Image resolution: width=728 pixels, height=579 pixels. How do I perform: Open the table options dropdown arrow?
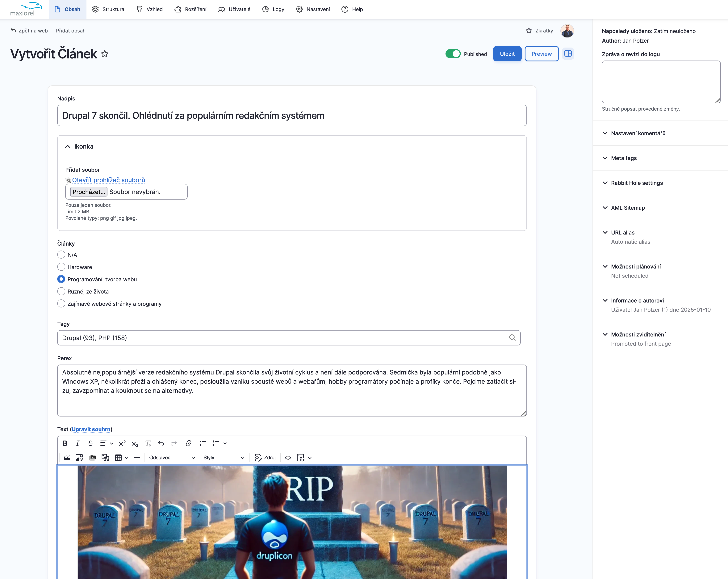tap(127, 458)
